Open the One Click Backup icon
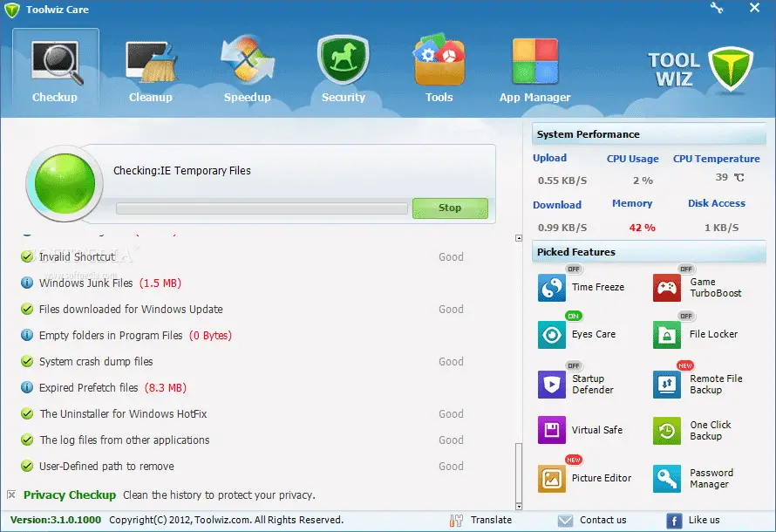This screenshot has height=532, width=776. coord(667,431)
